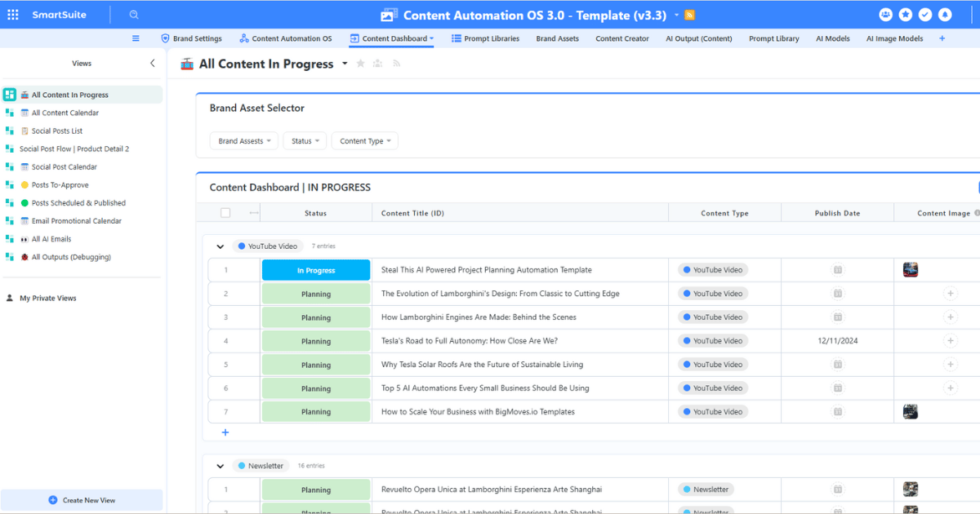Open the Social Posts List view

[x=82, y=131]
